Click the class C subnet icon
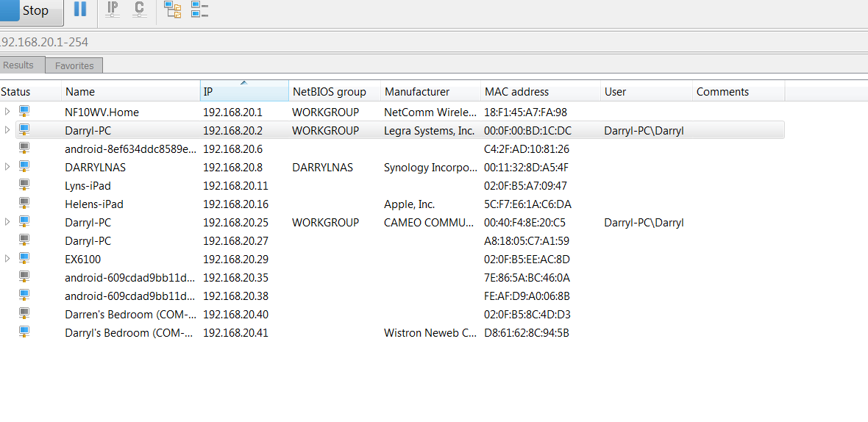 [139, 10]
